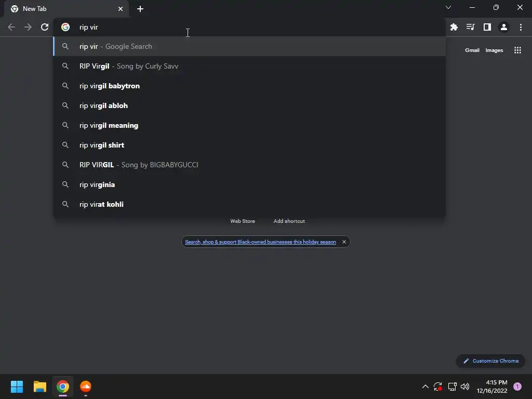Select the New Tab tab

[x=66, y=9]
